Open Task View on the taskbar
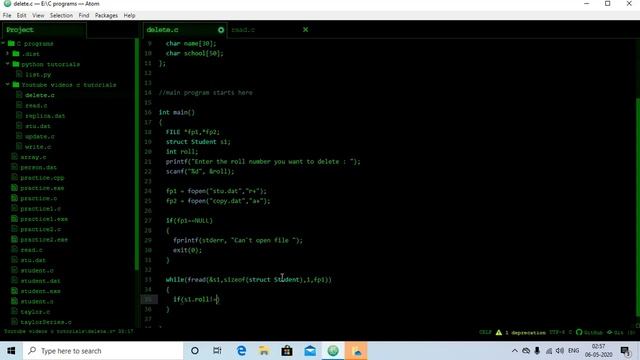This screenshot has height=360, width=640. point(217,351)
